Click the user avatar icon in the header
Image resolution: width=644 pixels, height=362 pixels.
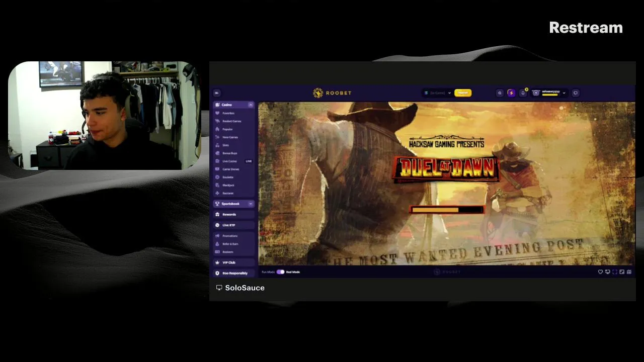tap(536, 93)
